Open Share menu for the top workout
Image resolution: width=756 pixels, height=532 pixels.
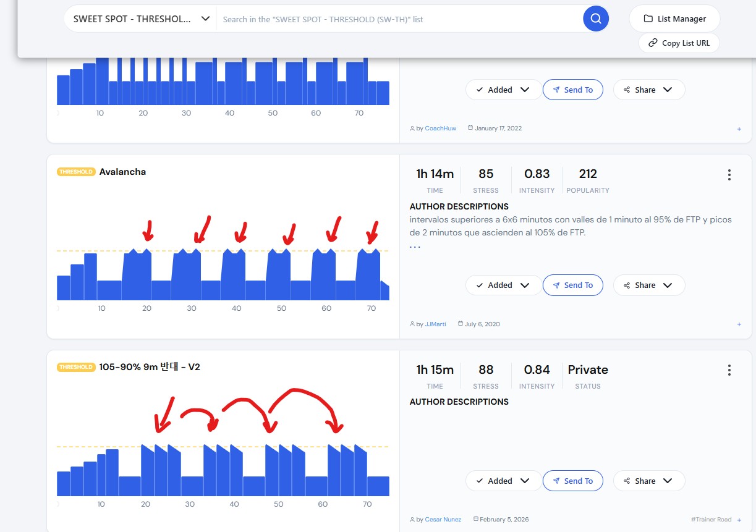point(648,90)
